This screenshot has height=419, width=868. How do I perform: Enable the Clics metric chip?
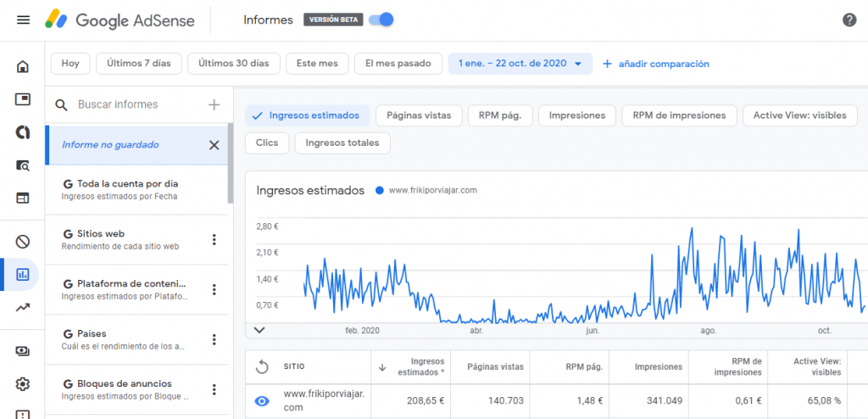pos(267,143)
